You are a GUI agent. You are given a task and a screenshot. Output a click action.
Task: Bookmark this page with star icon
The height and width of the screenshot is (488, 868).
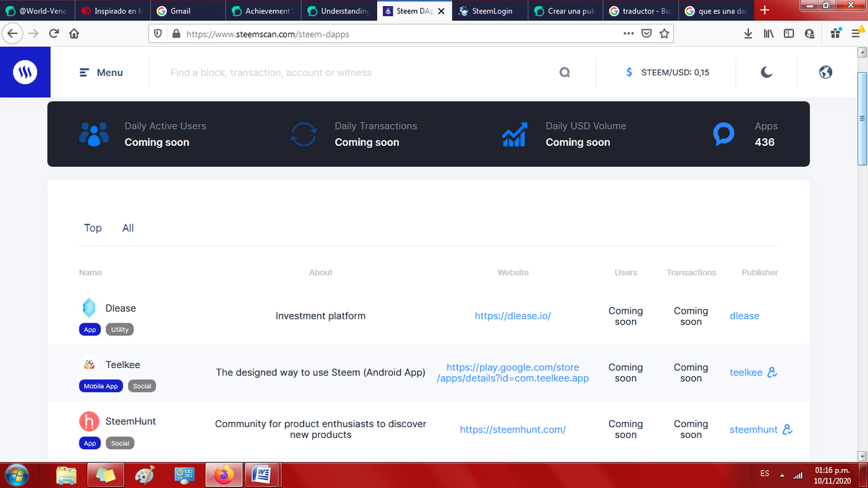tap(665, 33)
